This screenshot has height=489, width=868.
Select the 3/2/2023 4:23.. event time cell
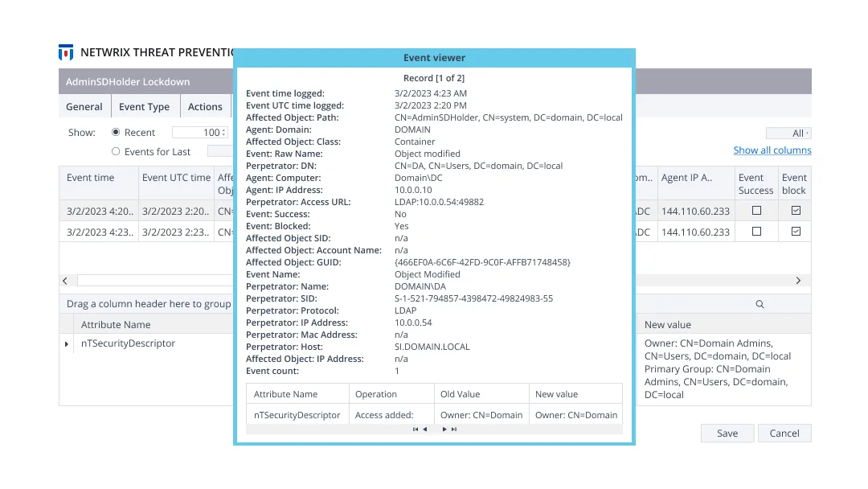point(100,232)
